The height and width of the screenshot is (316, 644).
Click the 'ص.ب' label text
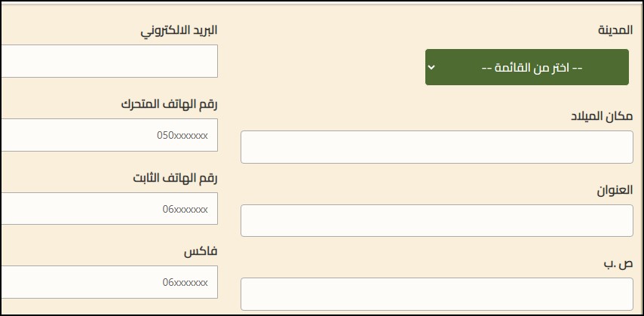622,262
